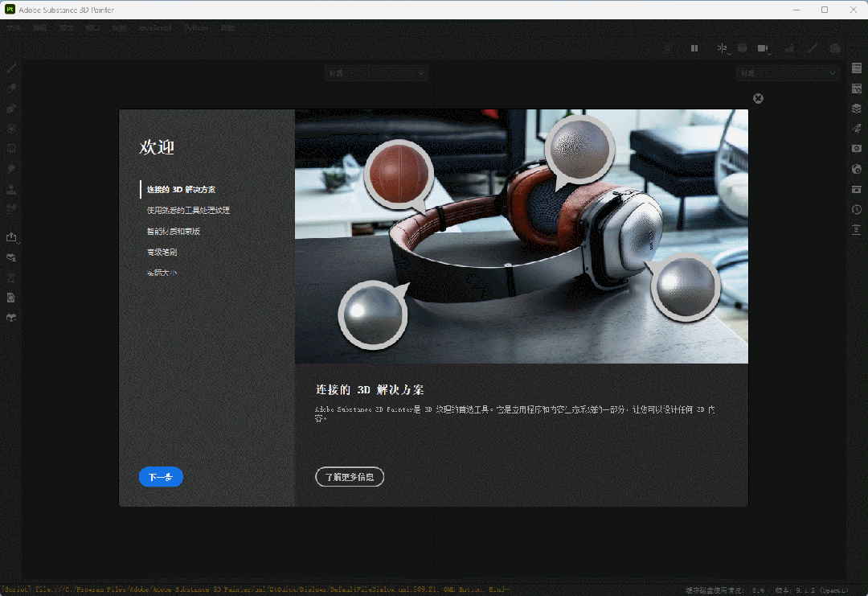Image resolution: width=868 pixels, height=596 pixels.
Task: Open the 帮助 menu
Action: [x=228, y=27]
